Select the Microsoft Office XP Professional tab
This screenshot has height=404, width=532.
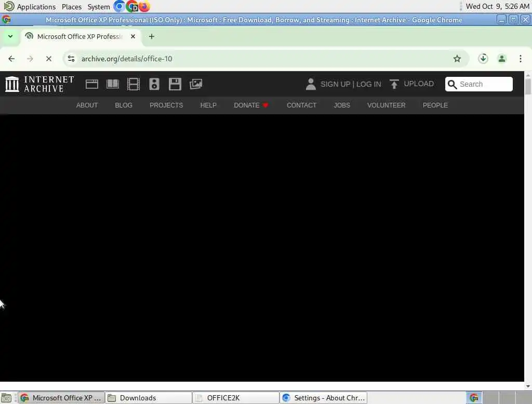[x=81, y=36]
